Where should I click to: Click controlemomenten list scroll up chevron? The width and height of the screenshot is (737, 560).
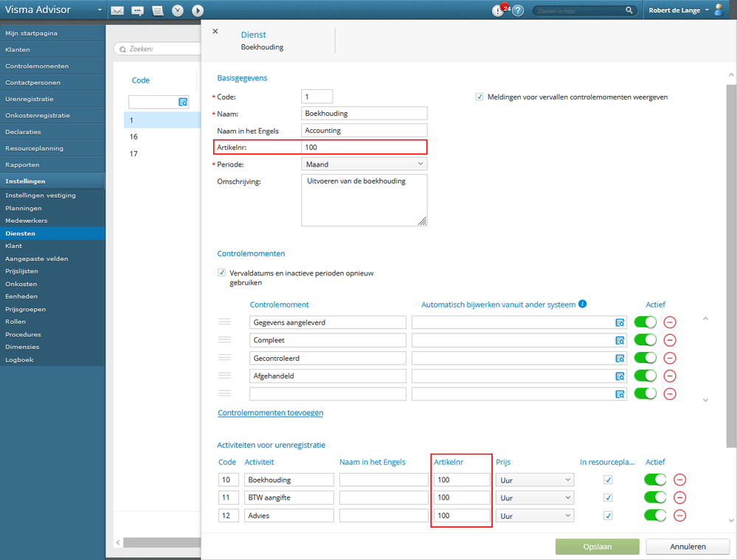(705, 319)
